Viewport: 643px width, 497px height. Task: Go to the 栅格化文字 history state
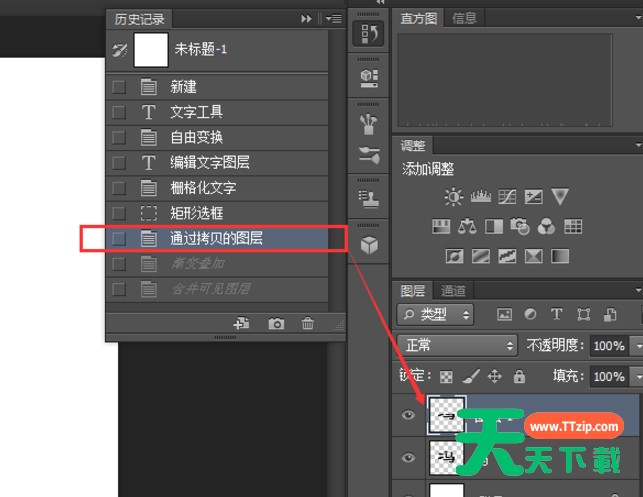(217, 188)
